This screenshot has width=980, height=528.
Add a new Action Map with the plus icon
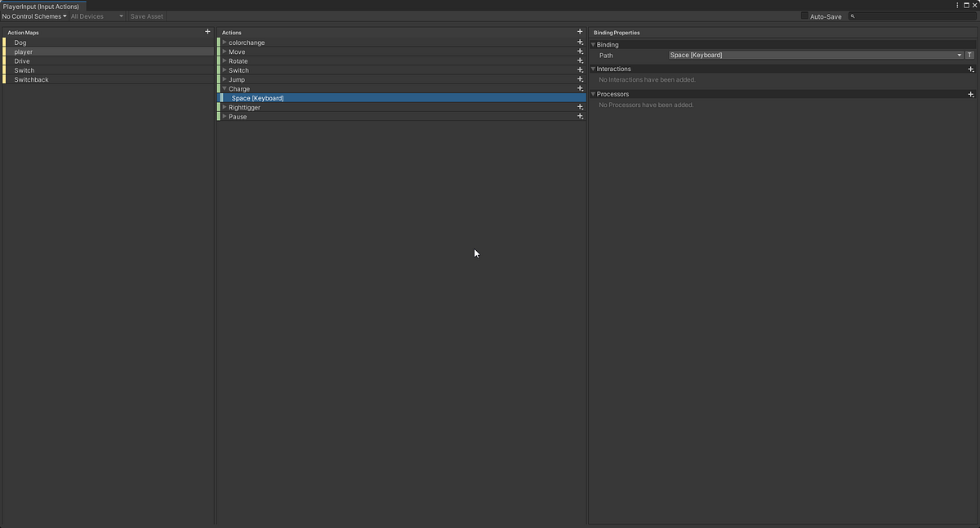pos(207,32)
